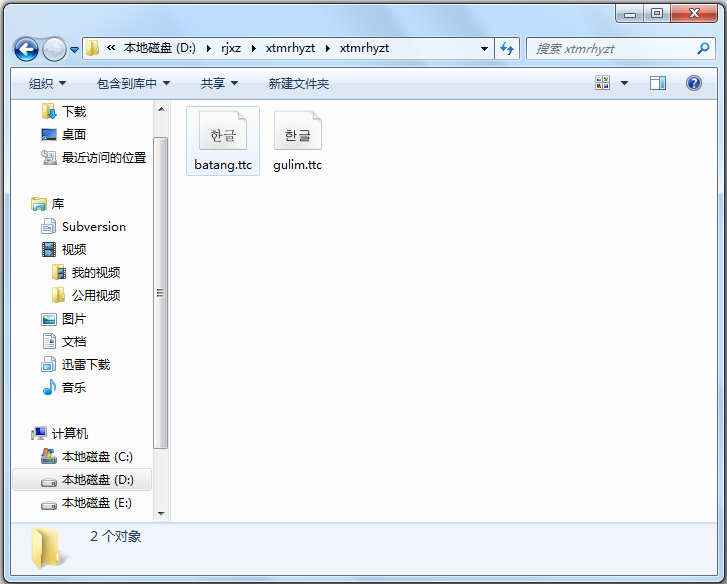The height and width of the screenshot is (584, 727).
Task: Click the Back navigation arrow button
Action: 26,48
